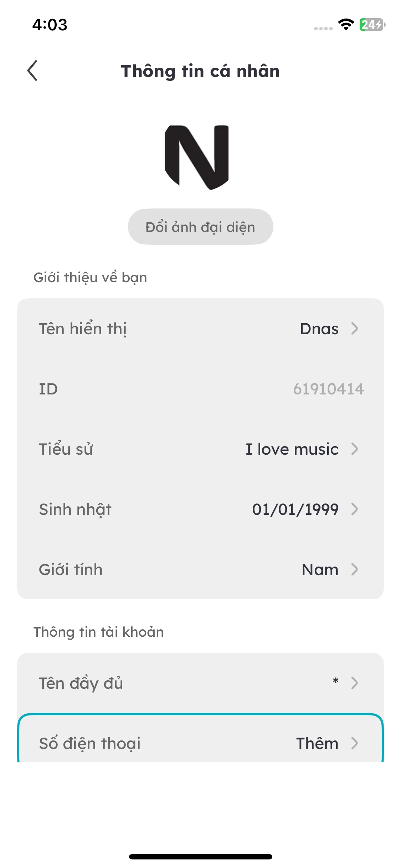Tap the N profile avatar image

click(x=197, y=157)
